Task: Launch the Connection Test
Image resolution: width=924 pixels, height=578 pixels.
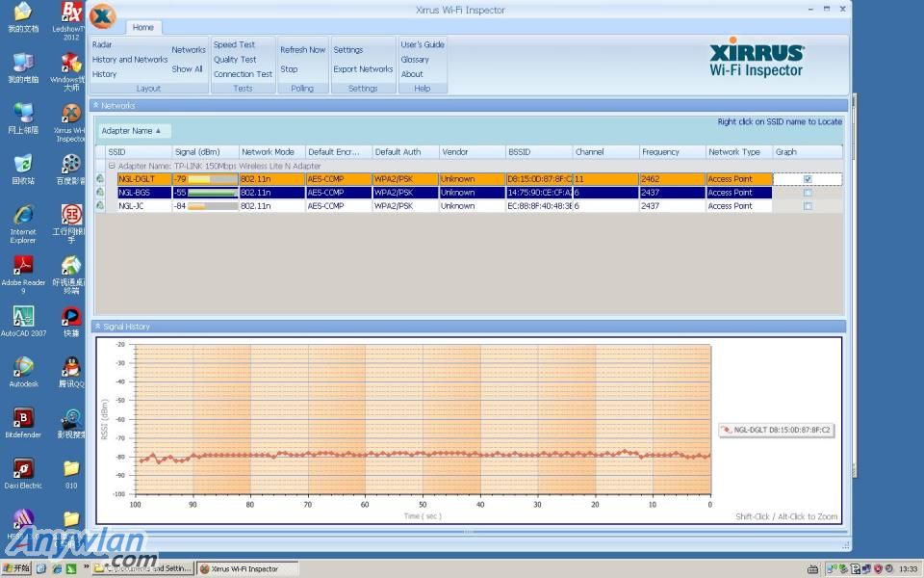Action: click(243, 74)
